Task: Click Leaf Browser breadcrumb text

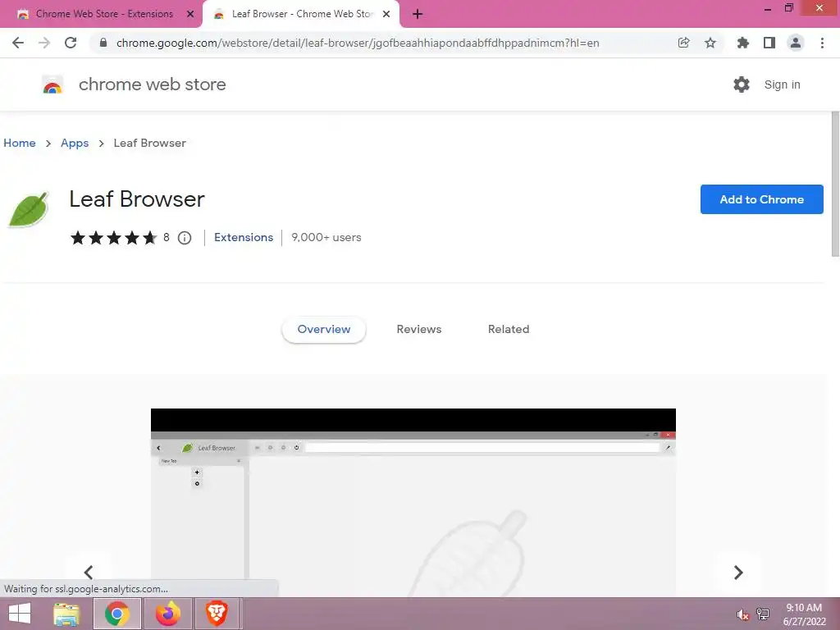Action: [149, 143]
